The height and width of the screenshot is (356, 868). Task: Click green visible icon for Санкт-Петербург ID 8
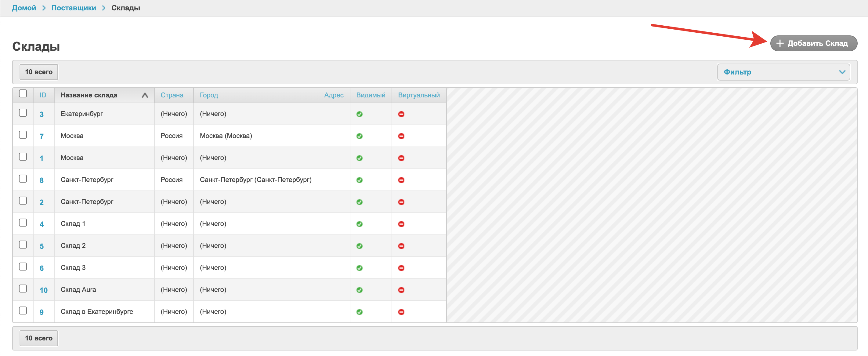[x=359, y=180]
